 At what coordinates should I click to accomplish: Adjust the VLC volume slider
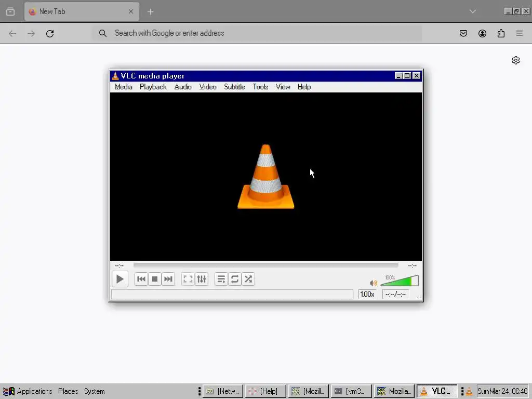point(400,281)
